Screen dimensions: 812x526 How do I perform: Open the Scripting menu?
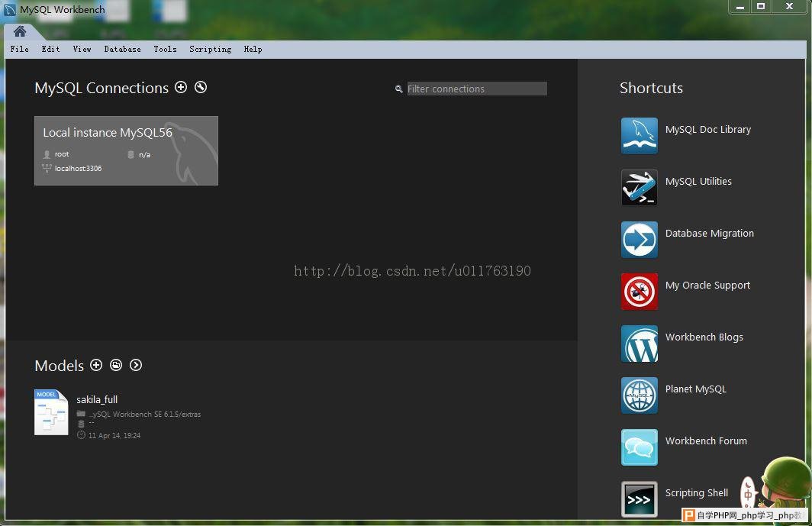[211, 49]
